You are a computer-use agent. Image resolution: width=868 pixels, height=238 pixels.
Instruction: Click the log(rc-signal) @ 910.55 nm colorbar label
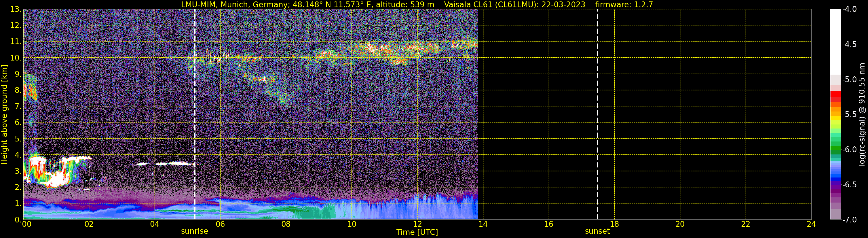(x=862, y=114)
